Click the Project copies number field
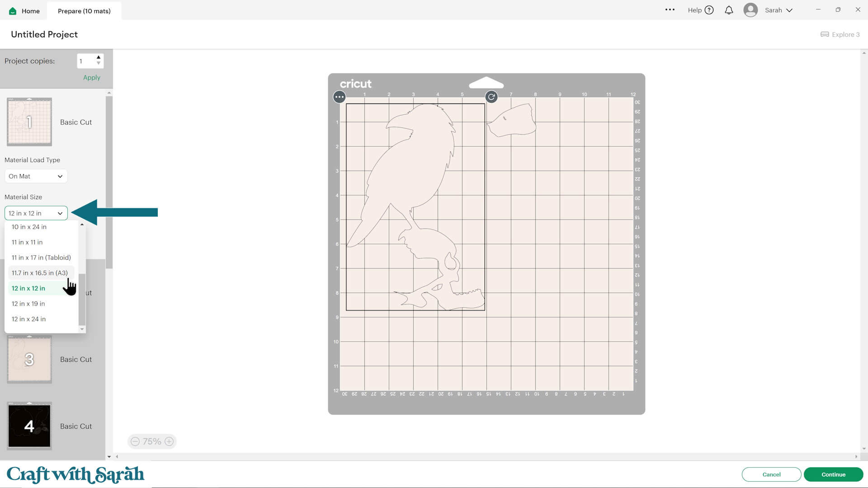 click(x=86, y=61)
